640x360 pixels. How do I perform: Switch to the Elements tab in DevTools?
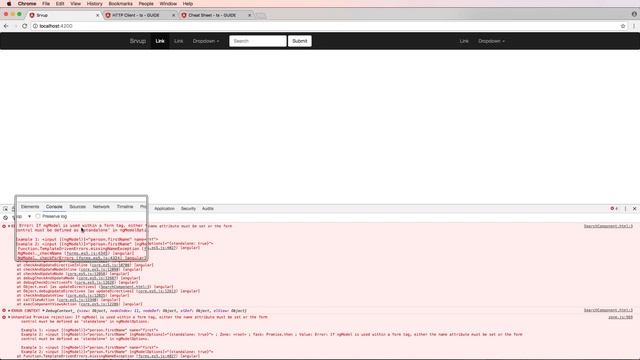(x=30, y=207)
